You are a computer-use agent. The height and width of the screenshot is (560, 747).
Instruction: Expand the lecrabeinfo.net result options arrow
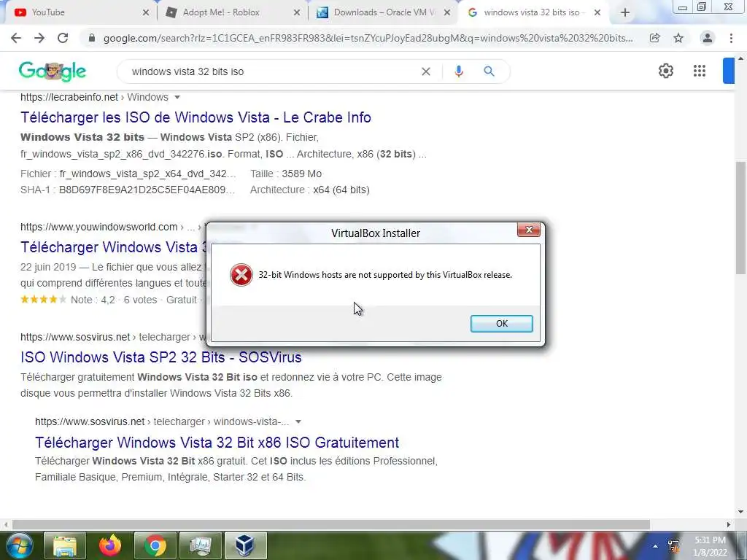(177, 97)
